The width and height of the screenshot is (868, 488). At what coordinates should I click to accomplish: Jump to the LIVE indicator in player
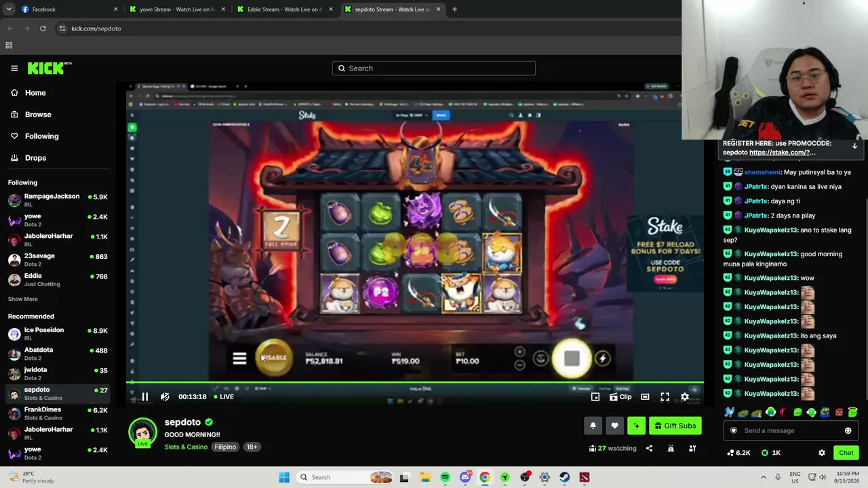[224, 396]
